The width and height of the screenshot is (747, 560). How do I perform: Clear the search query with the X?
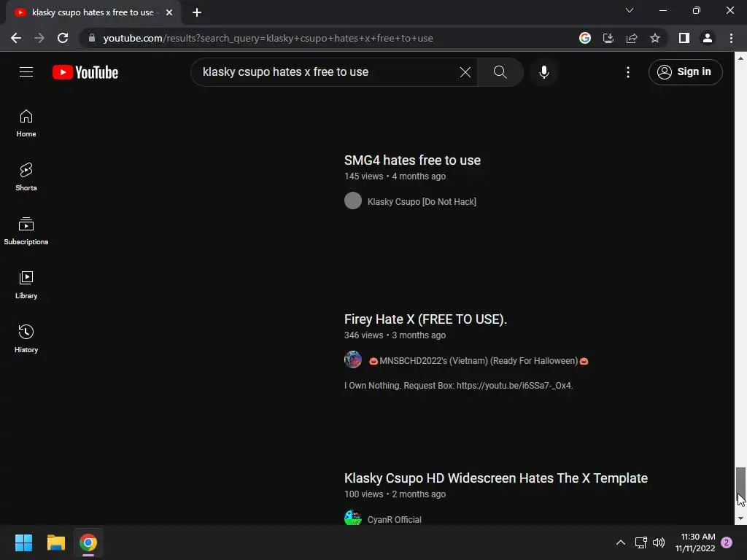(x=465, y=72)
